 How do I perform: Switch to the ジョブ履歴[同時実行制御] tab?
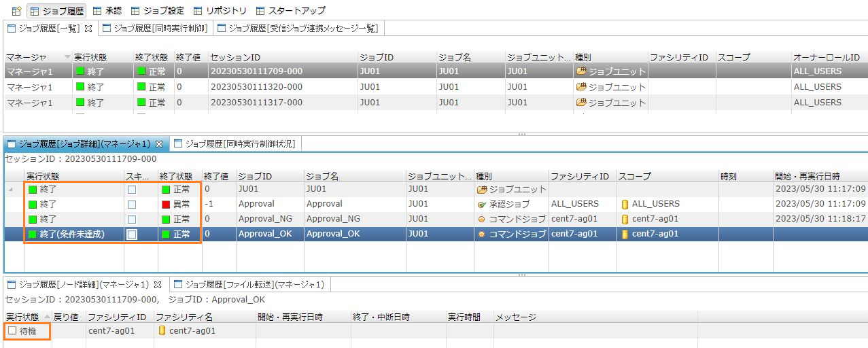tap(156, 28)
